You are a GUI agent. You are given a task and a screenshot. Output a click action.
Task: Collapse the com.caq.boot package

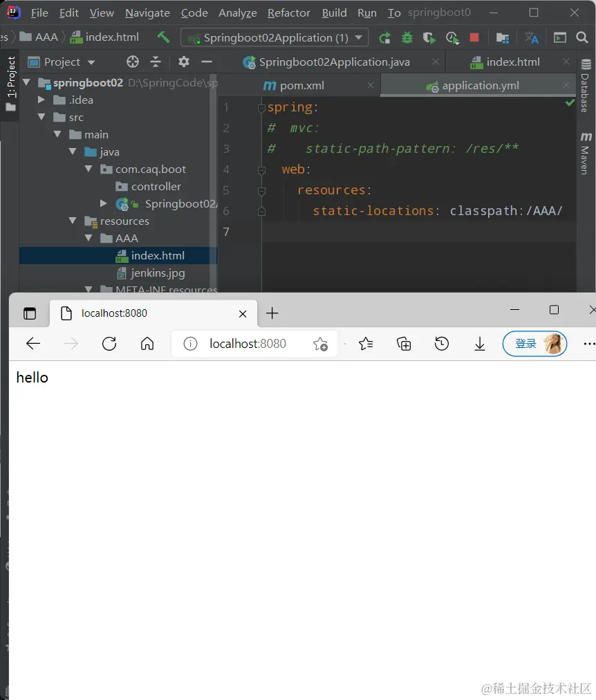89,169
